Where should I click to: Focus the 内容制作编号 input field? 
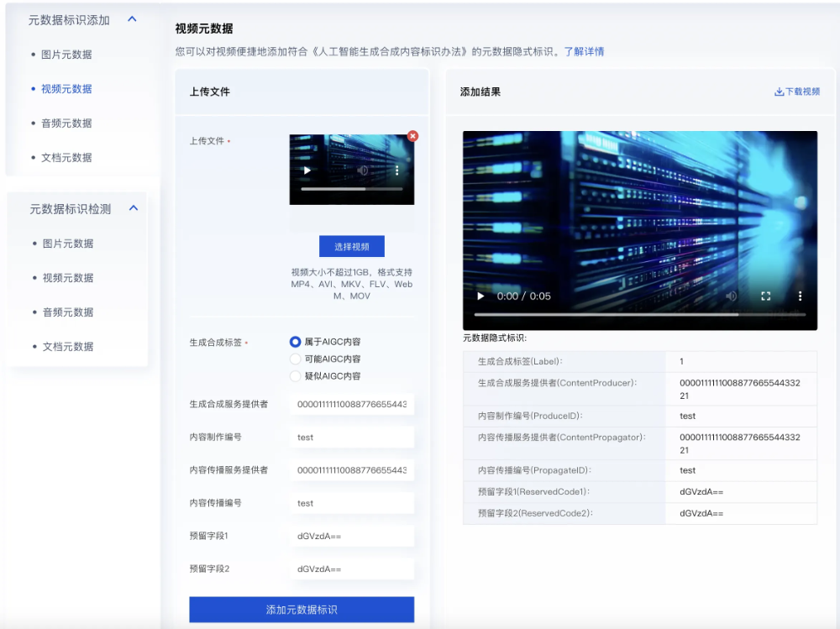pos(351,438)
